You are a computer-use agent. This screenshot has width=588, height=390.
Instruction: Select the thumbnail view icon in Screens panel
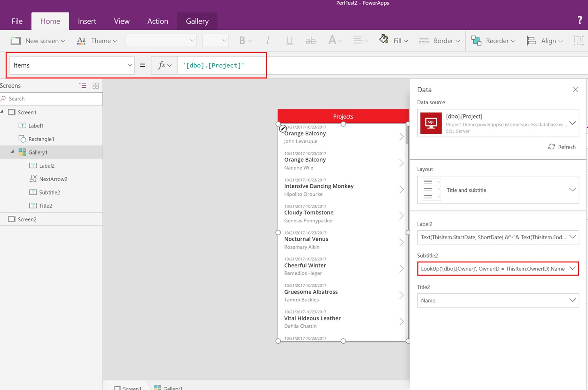[x=96, y=85]
